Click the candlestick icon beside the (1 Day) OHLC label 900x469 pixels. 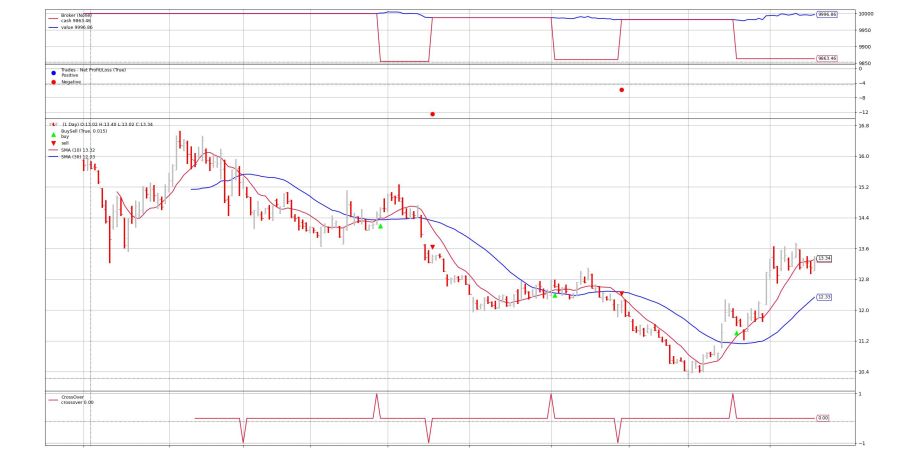pos(53,124)
